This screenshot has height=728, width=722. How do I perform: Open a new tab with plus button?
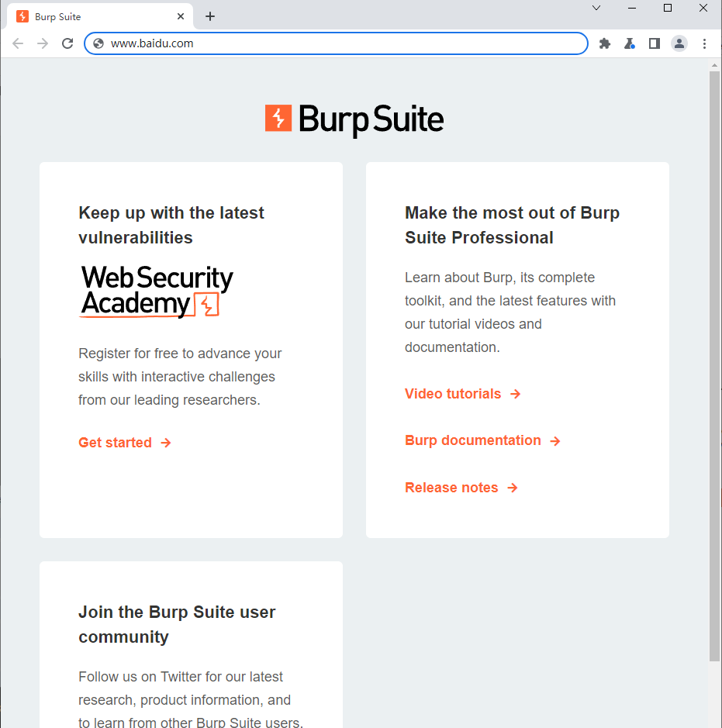pos(210,17)
